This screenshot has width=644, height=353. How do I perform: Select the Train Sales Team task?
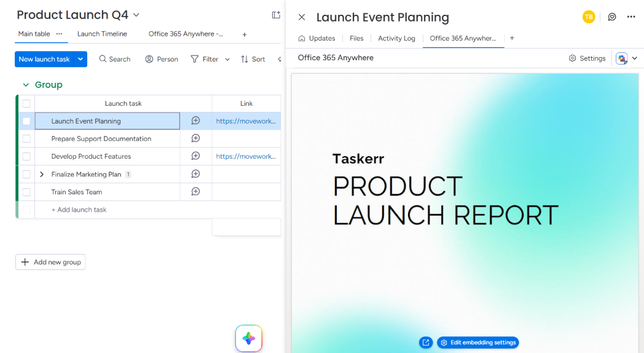[77, 192]
